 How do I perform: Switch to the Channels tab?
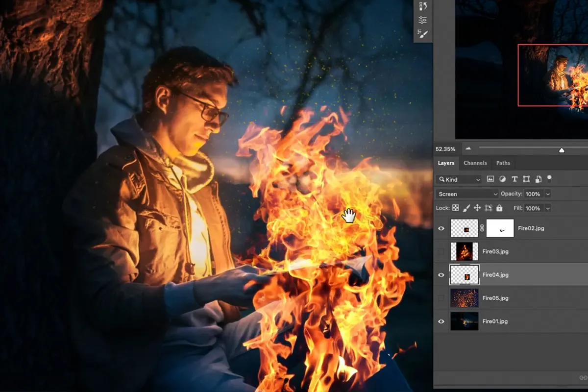click(475, 163)
